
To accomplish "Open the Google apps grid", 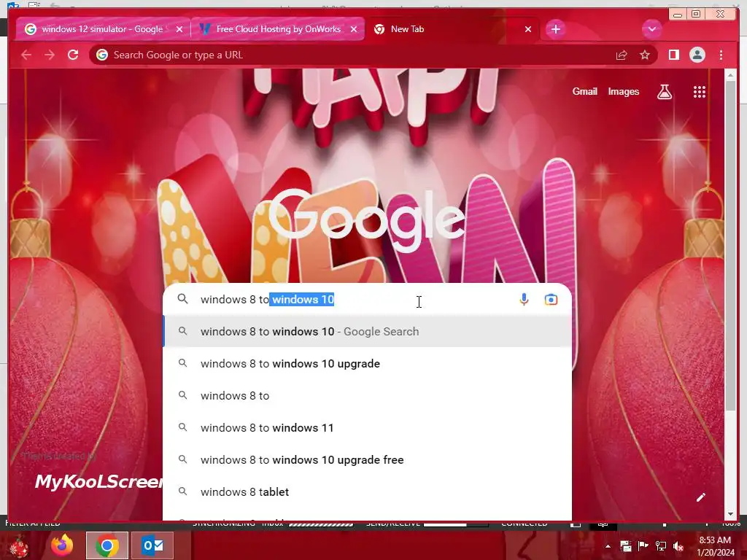I will [x=700, y=92].
